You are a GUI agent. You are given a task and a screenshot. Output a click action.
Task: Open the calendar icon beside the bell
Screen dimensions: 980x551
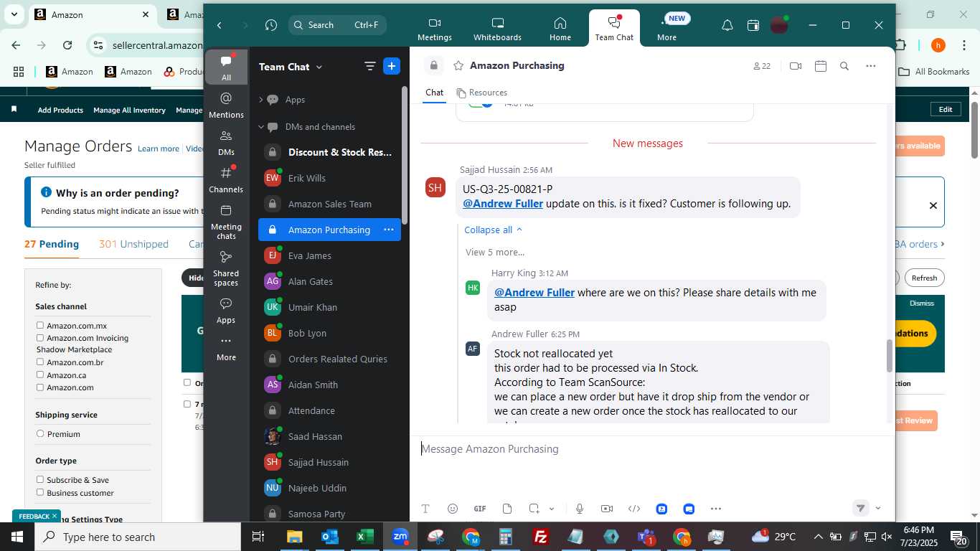[753, 25]
